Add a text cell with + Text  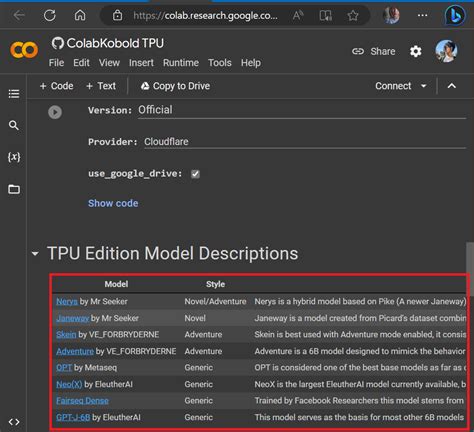click(101, 86)
